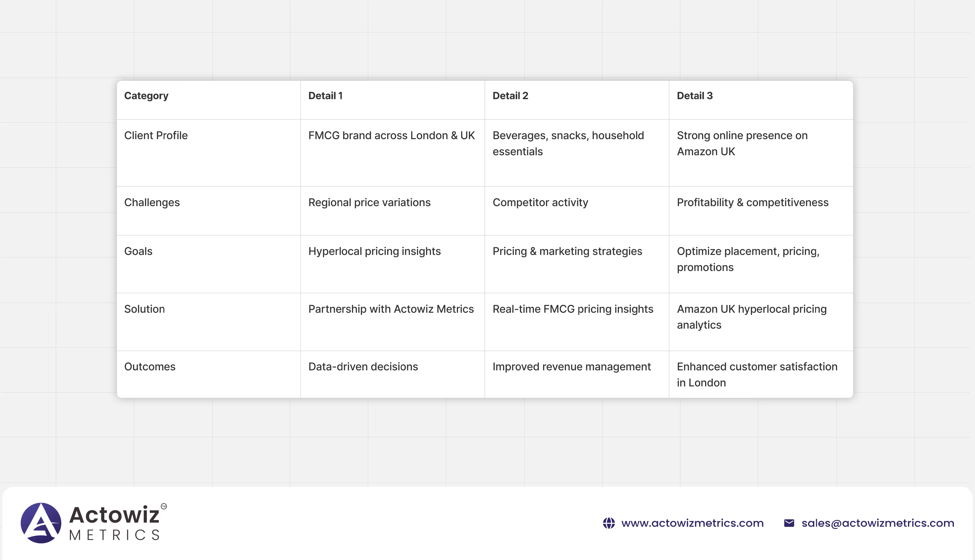Click the globe icon beside website URL
The width and height of the screenshot is (975, 560).
coord(609,523)
